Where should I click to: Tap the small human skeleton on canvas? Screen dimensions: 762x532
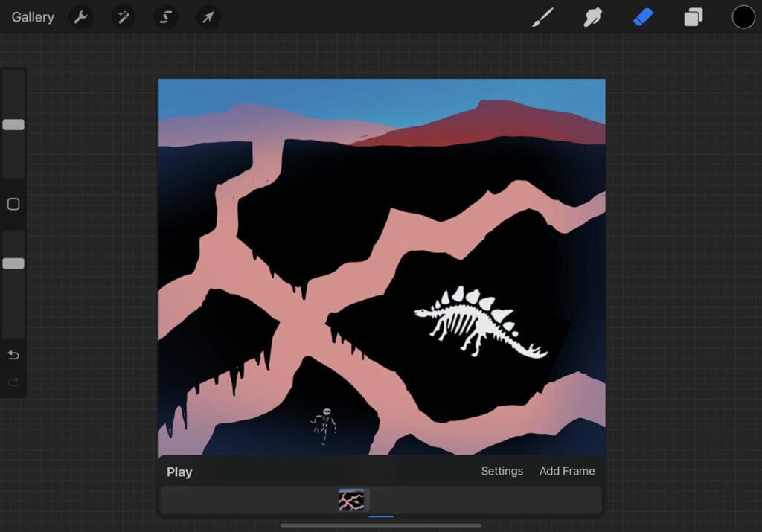pos(324,426)
